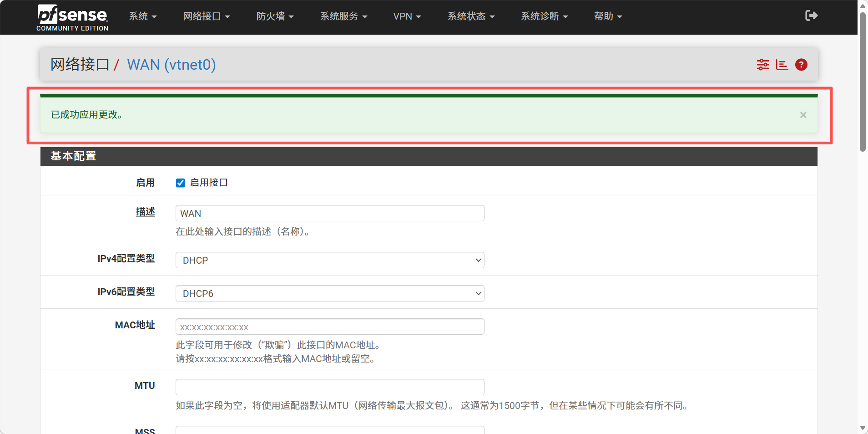Open related settings sliders icon

[x=763, y=65]
